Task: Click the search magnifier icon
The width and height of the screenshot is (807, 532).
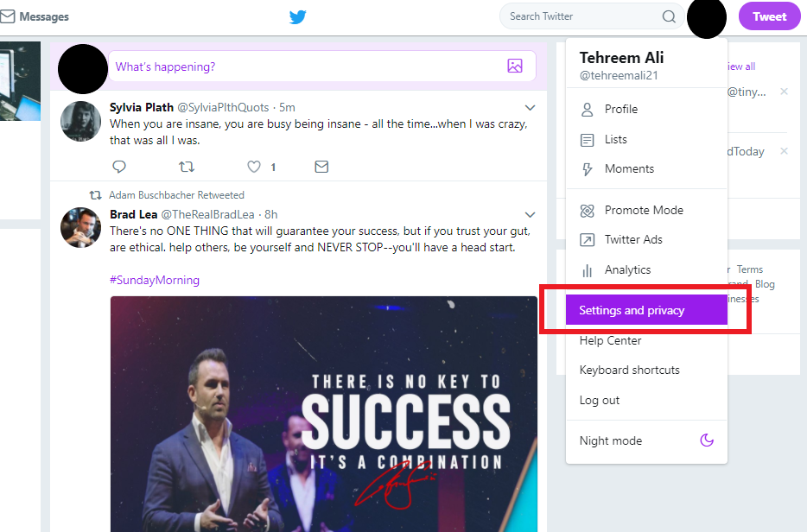Action: pos(669,16)
